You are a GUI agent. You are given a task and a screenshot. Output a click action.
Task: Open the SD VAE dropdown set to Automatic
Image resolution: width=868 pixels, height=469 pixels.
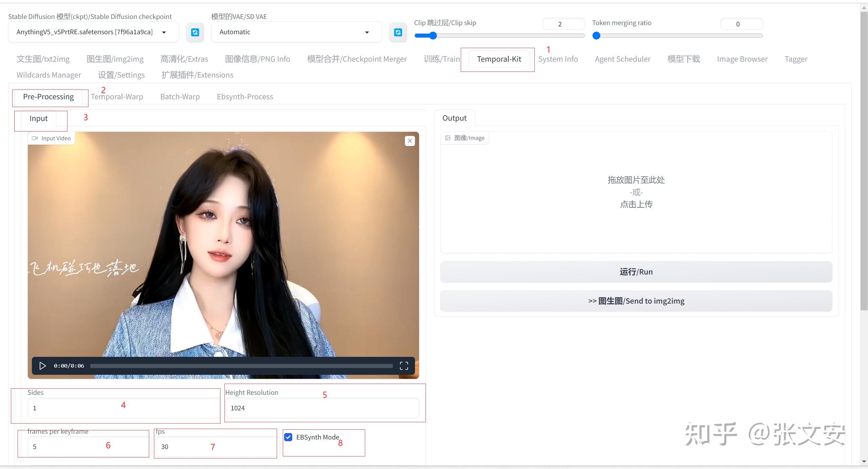tap(296, 32)
